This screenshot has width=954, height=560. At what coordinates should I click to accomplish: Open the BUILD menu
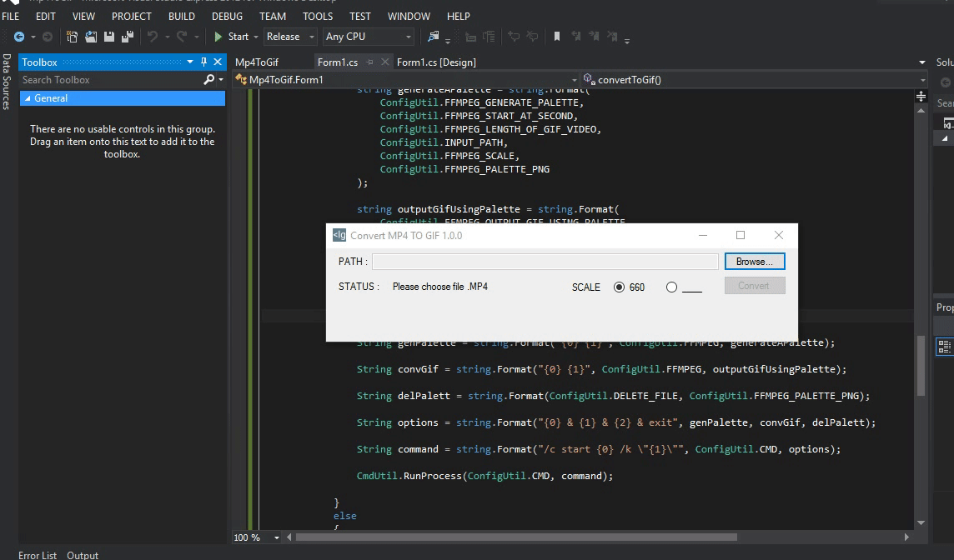click(x=181, y=17)
